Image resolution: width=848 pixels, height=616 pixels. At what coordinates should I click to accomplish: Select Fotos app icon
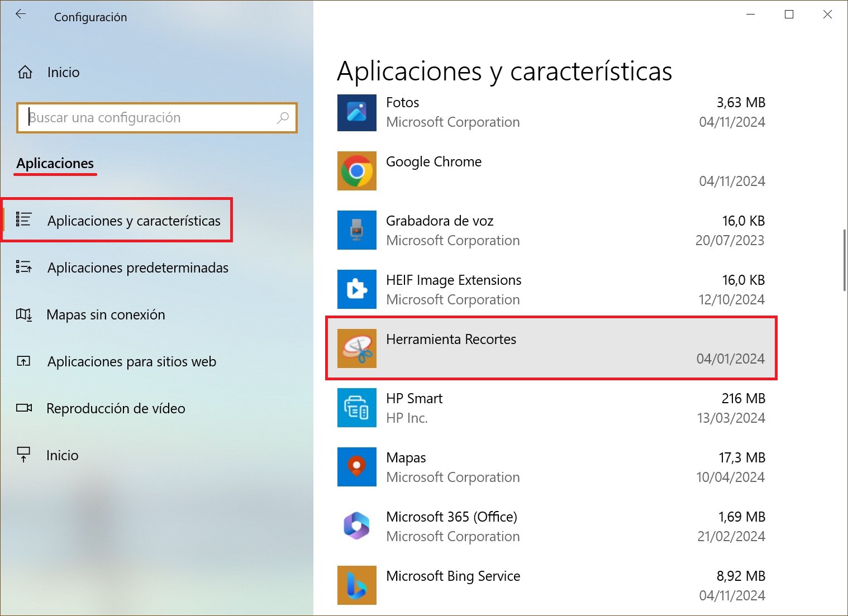click(357, 112)
